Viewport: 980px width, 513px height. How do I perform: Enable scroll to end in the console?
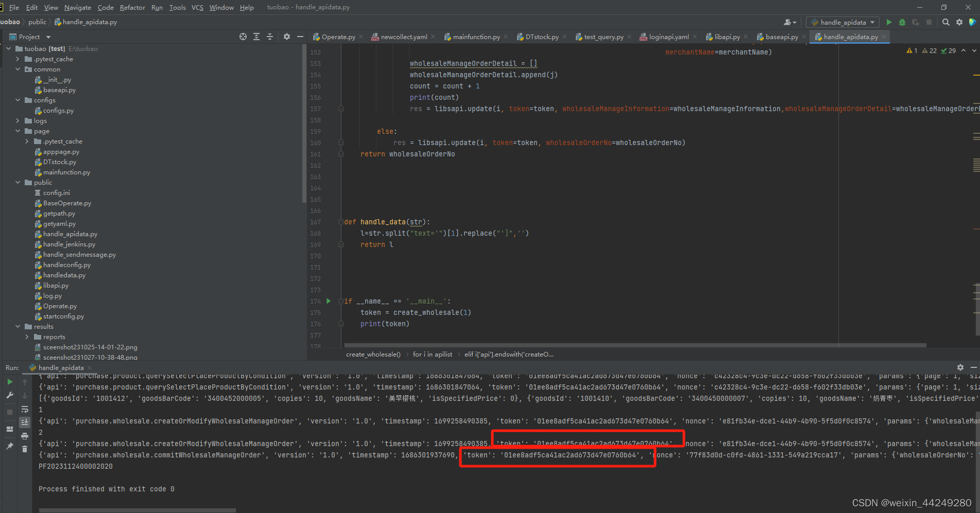point(24,422)
